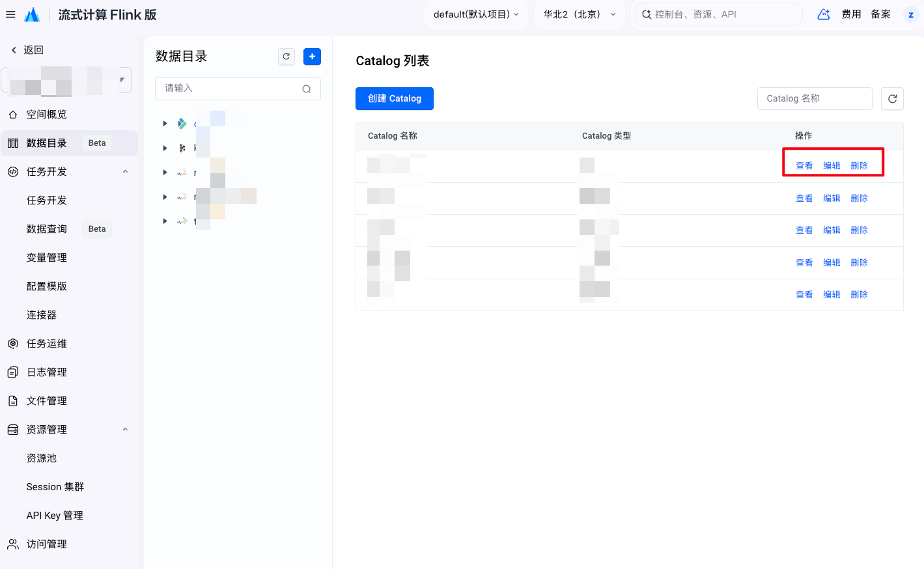Click the cloud logo in header
Viewport: 924px width, 569px height.
pyautogui.click(x=32, y=14)
